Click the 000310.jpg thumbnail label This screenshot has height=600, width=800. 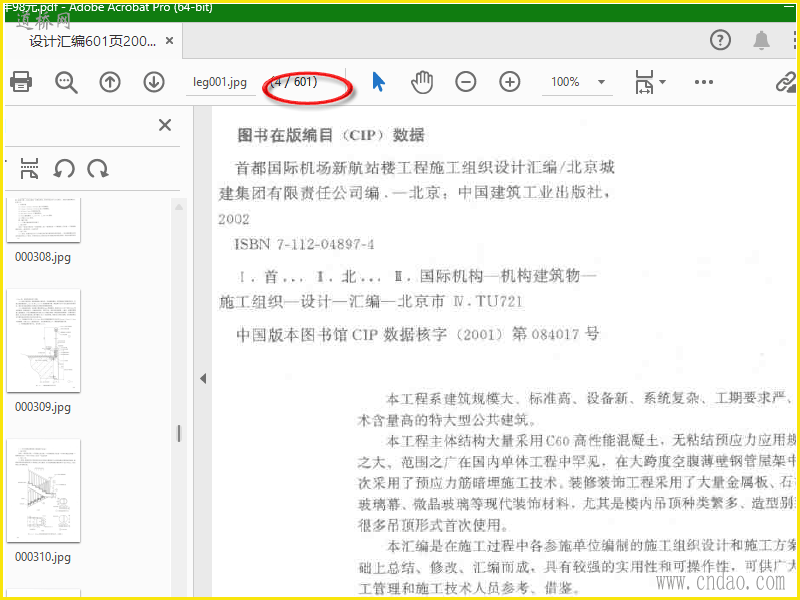43,557
